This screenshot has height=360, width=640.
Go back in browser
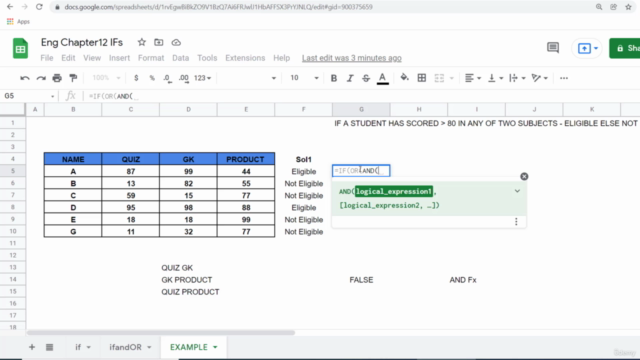[10, 7]
